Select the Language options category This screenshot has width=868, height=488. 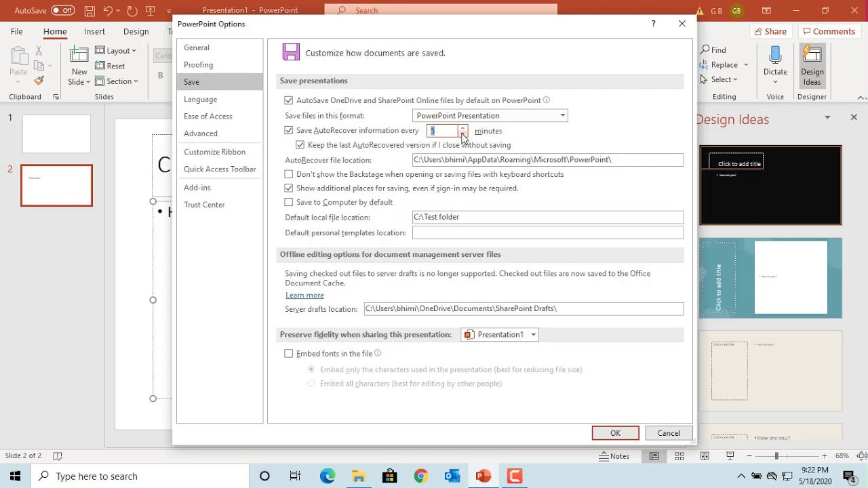200,99
